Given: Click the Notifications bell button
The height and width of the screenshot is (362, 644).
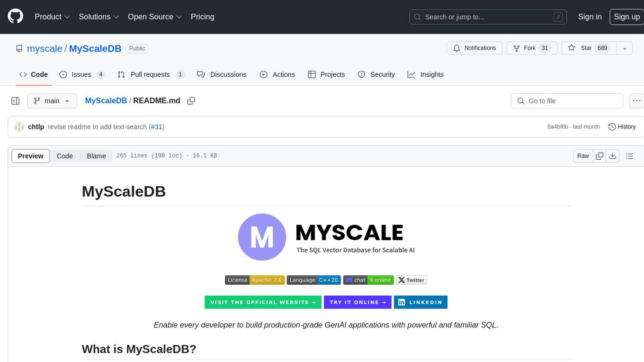Looking at the screenshot, I should pos(474,48).
